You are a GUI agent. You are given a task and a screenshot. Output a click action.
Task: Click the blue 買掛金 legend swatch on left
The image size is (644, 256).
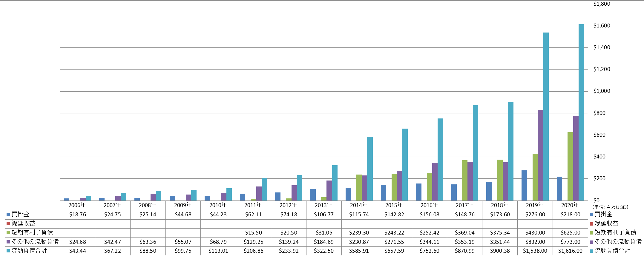coord(8,214)
